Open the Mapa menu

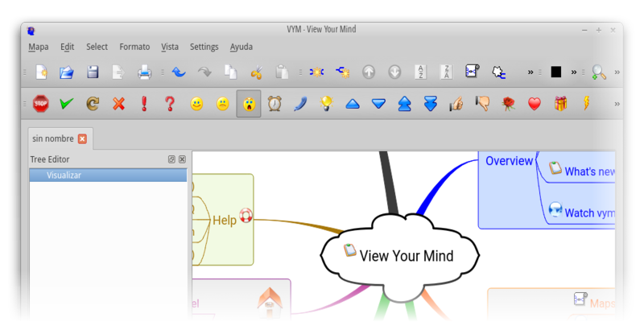pos(39,47)
